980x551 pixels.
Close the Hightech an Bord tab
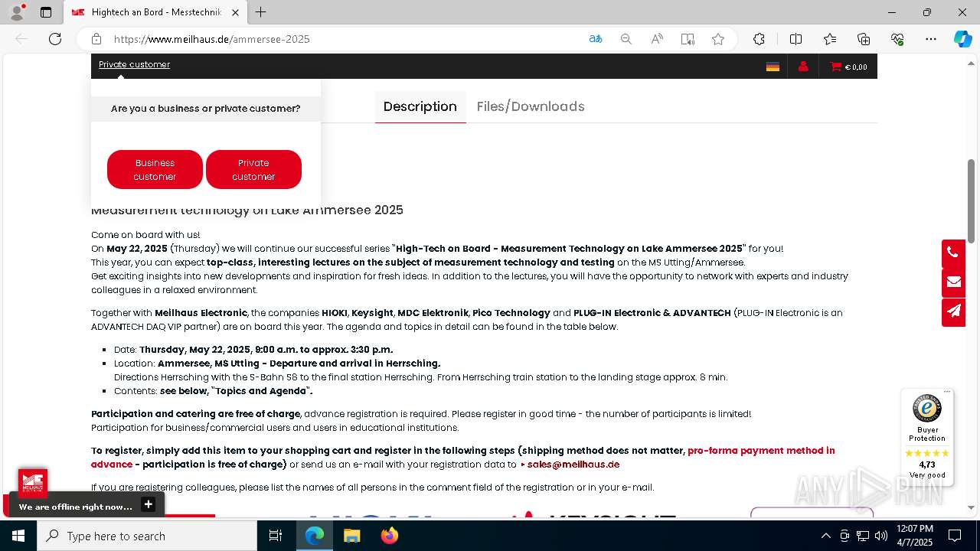click(236, 12)
